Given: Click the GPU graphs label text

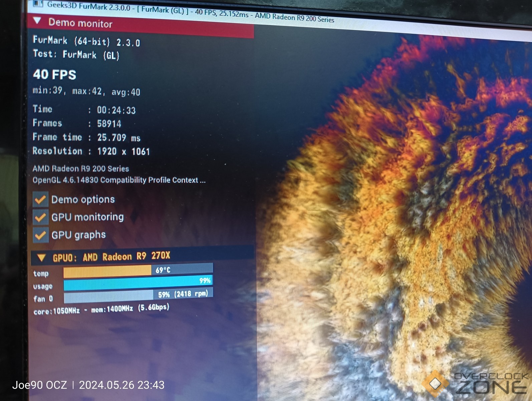Looking at the screenshot, I should click(x=78, y=235).
